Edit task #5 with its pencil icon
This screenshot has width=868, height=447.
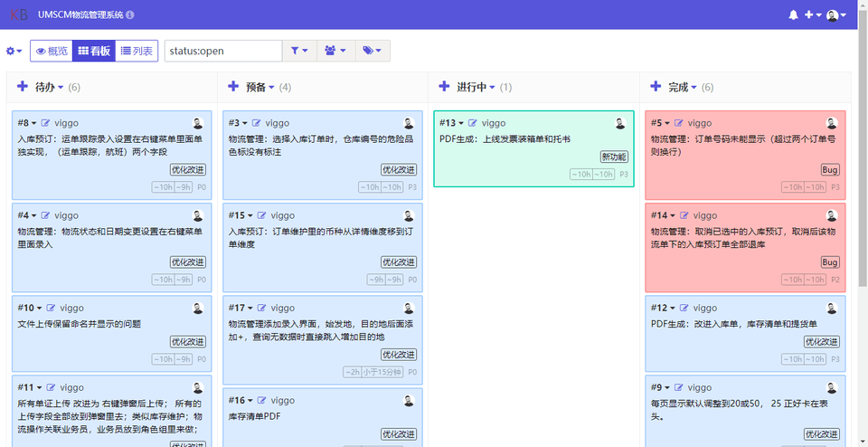[679, 123]
